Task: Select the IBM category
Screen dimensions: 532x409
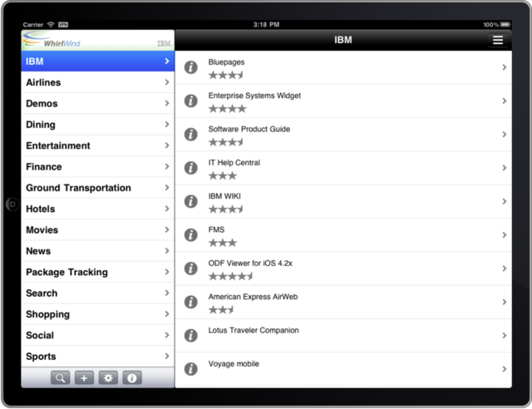Action: click(98, 61)
